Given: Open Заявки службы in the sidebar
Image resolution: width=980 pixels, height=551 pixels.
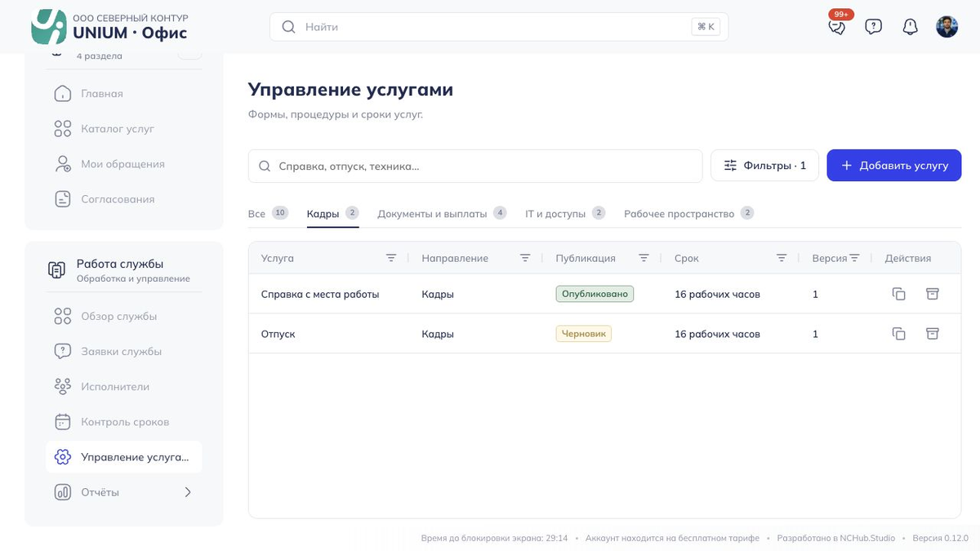Looking at the screenshot, I should pyautogui.click(x=123, y=352).
